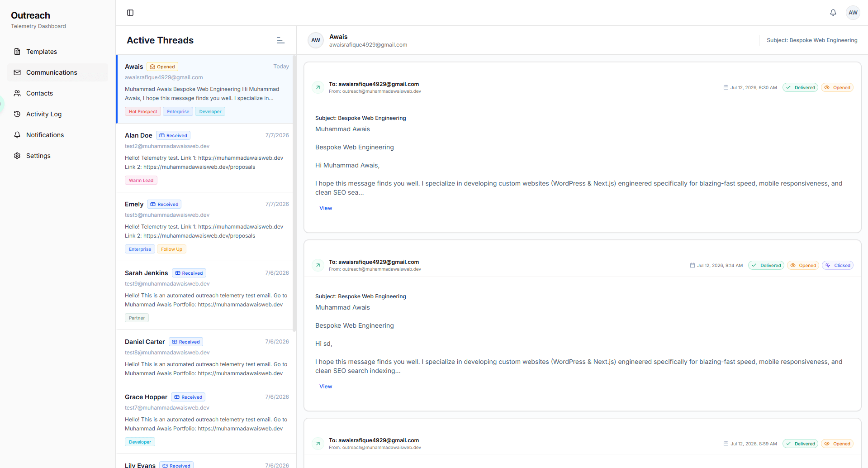Open the Activity Log page
The height and width of the screenshot is (468, 868).
pos(57,114)
